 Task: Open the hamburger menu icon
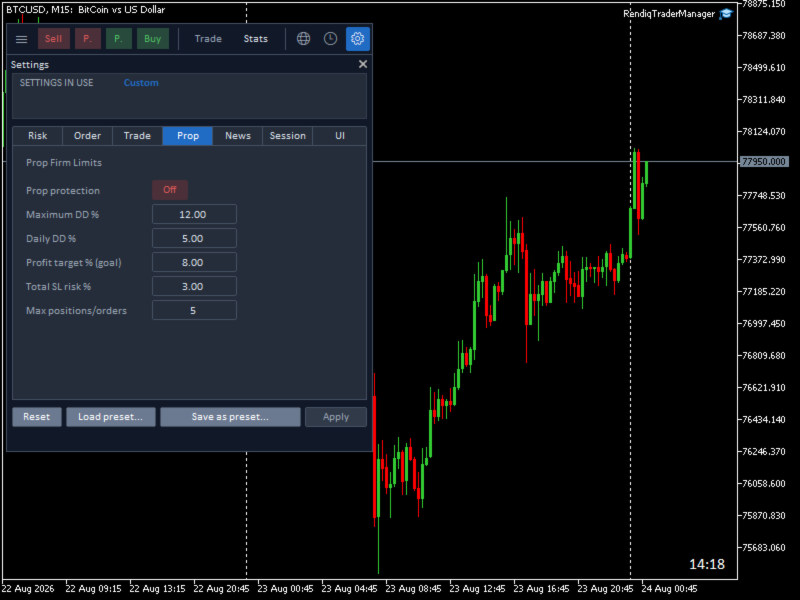pyautogui.click(x=21, y=39)
